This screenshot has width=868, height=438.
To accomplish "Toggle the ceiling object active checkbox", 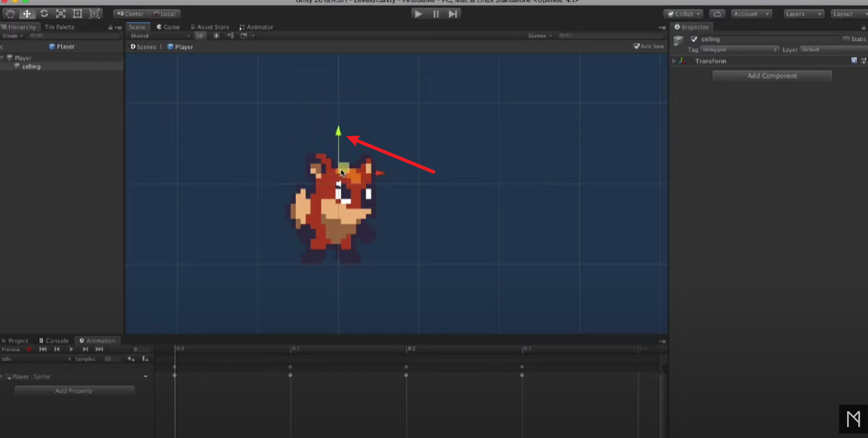I will coord(694,39).
